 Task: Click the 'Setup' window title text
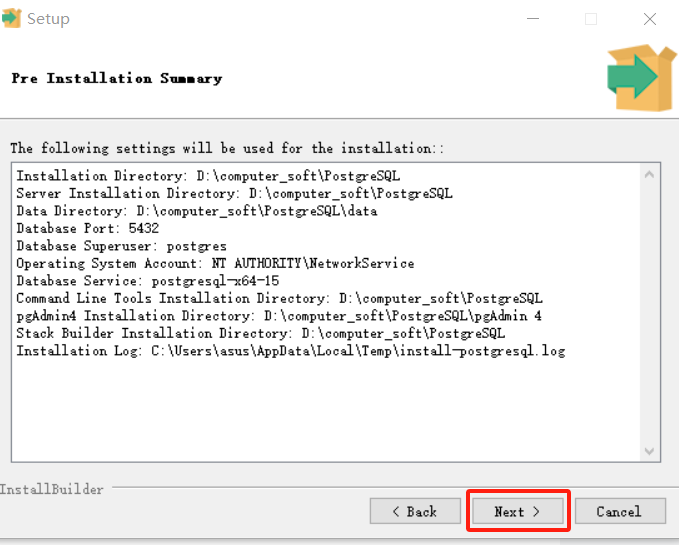48,19
